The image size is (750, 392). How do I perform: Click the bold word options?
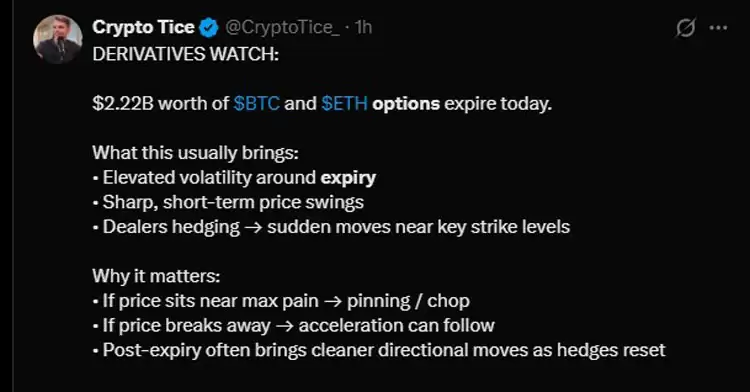406,104
